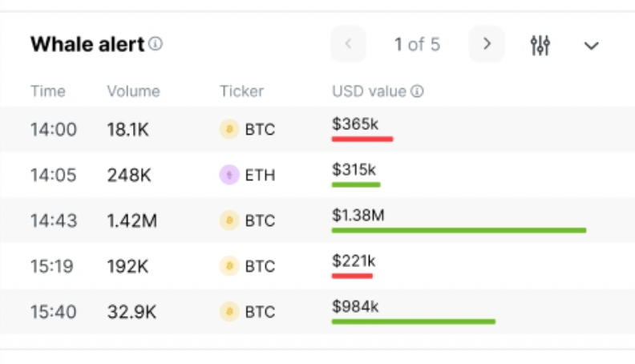Click the green bar under $1.38M
Image resolution: width=635 pixels, height=364 pixels.
(459, 230)
